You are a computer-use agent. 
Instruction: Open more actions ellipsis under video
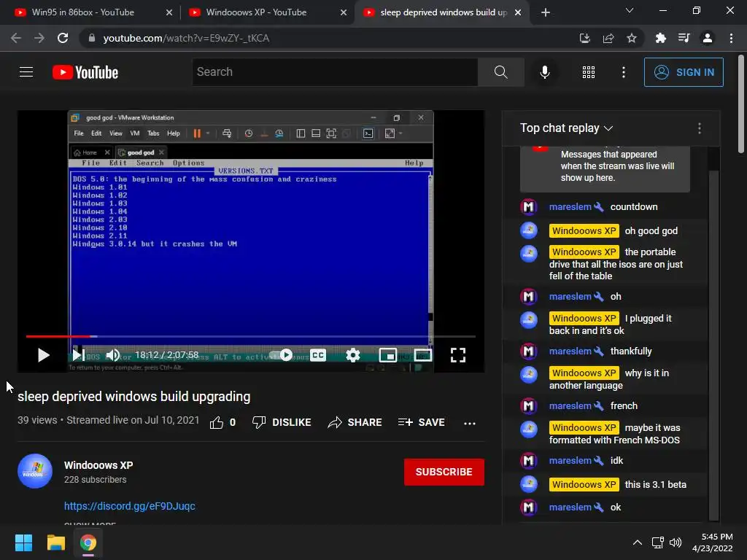pyautogui.click(x=470, y=423)
